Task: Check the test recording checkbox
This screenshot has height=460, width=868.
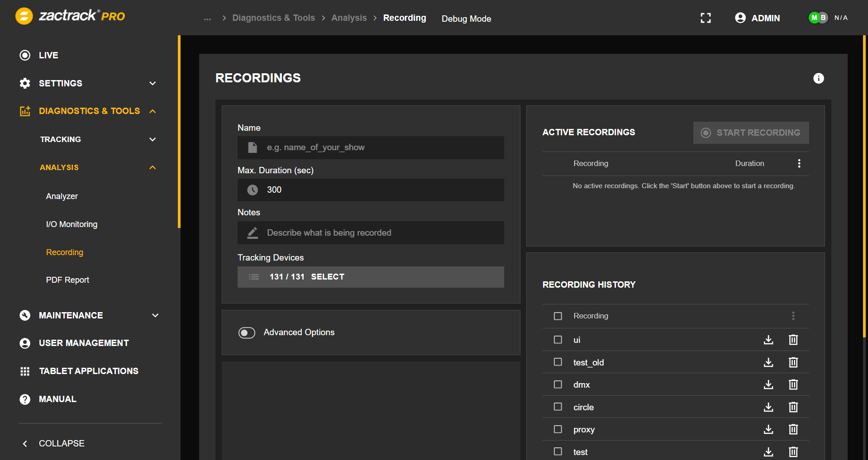Action: 558,451
